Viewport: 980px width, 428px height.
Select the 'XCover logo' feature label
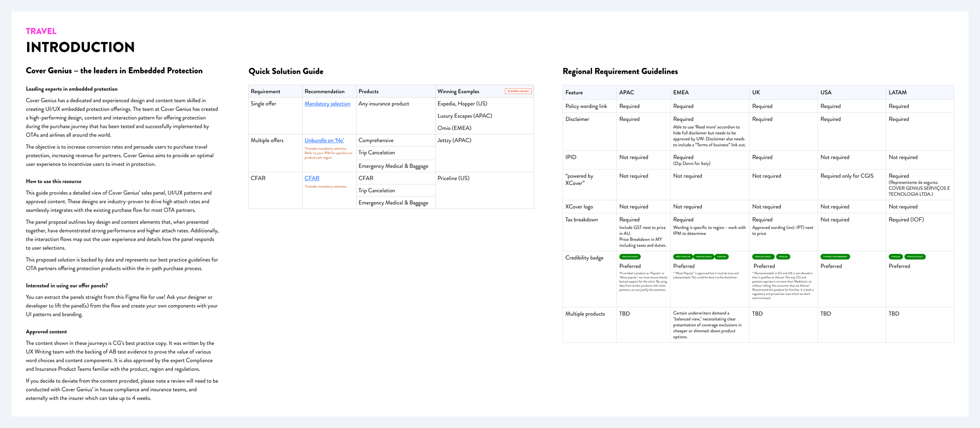click(x=579, y=207)
